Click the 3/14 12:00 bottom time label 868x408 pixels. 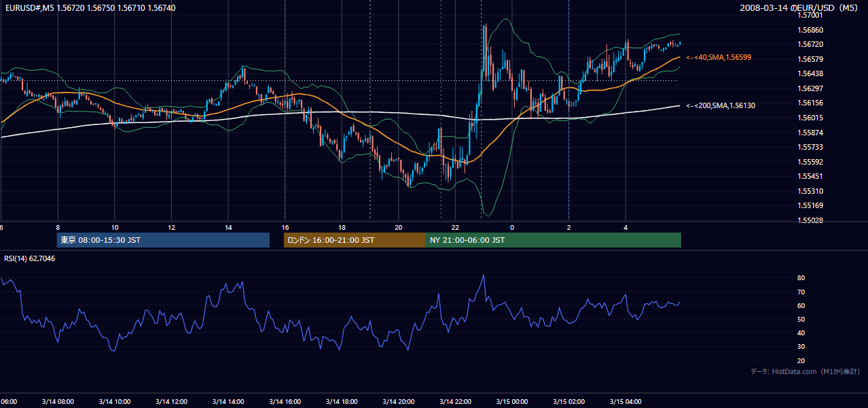(171, 401)
